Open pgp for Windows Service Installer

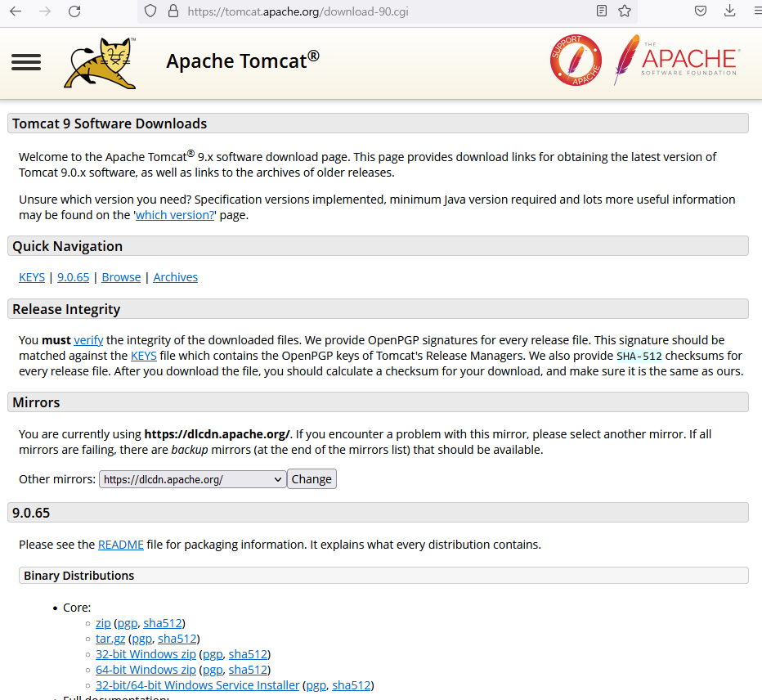(316, 685)
